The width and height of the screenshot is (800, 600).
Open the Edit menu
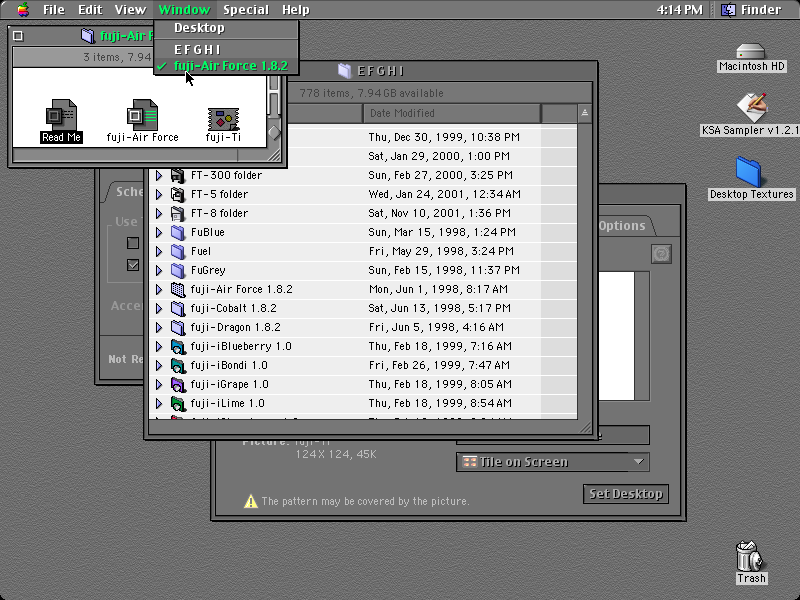point(90,10)
